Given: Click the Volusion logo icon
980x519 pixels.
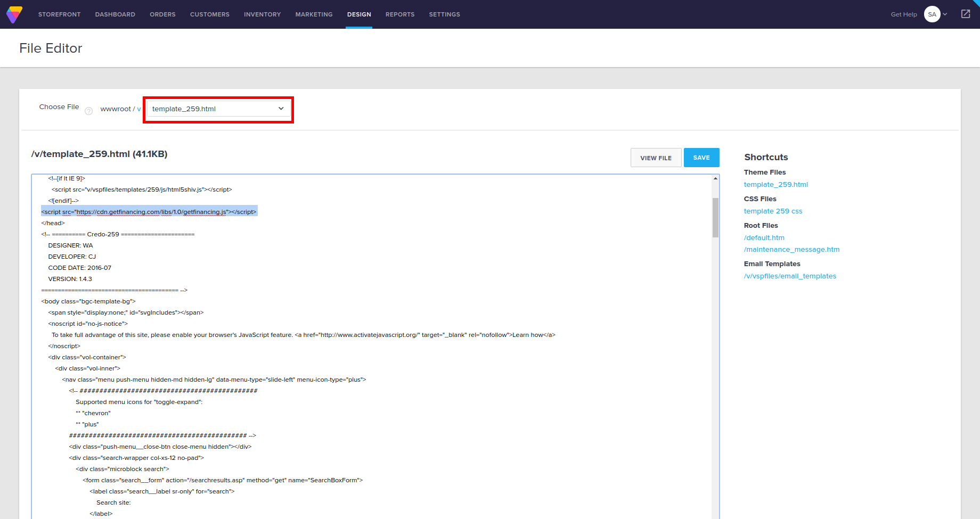Looking at the screenshot, I should pyautogui.click(x=14, y=14).
